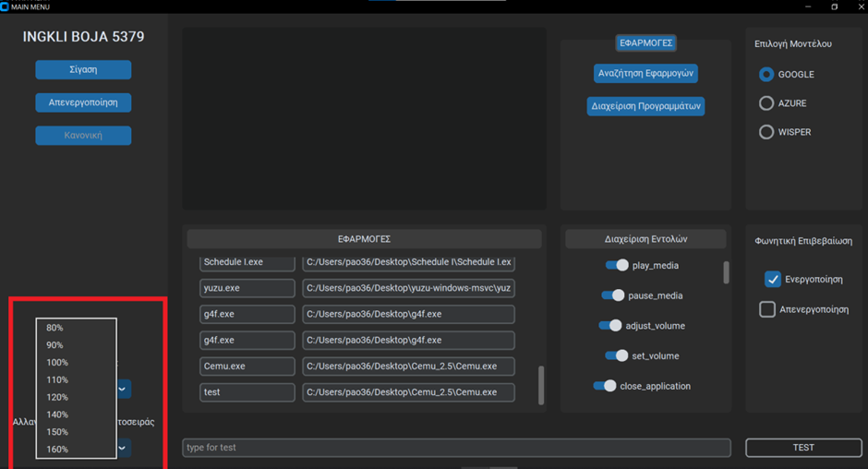Click the Schedule I.exe name field
The width and height of the screenshot is (868, 469).
[247, 263]
